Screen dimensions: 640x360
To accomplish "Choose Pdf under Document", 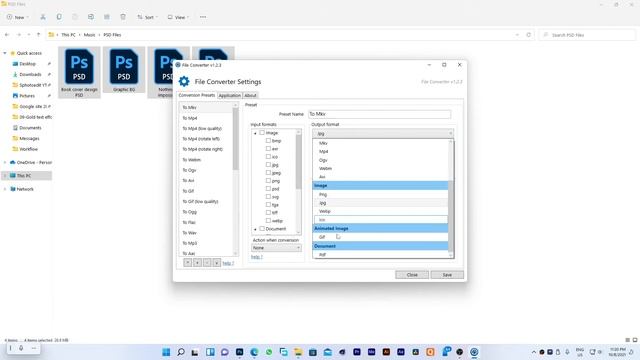I will tap(380, 255).
